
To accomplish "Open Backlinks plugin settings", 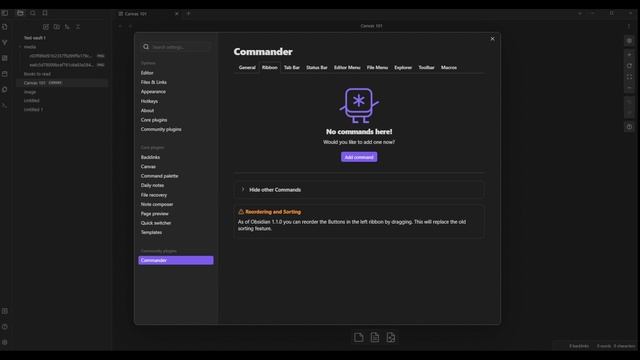I will (176, 157).
